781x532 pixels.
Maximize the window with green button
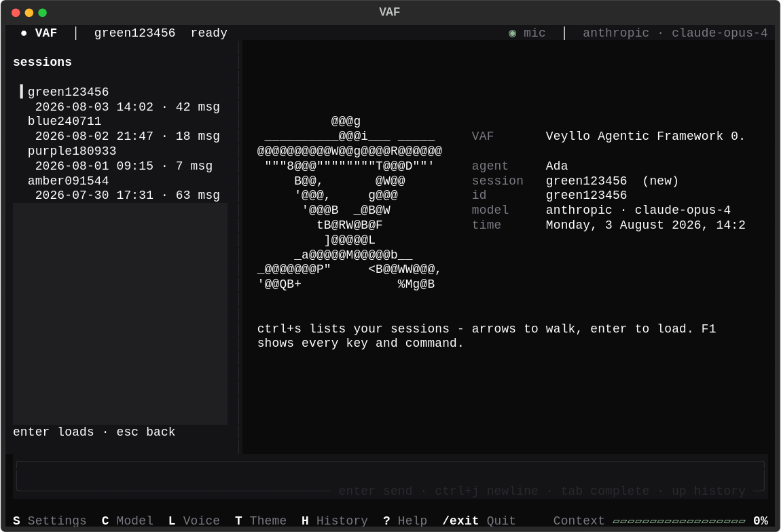(x=43, y=12)
